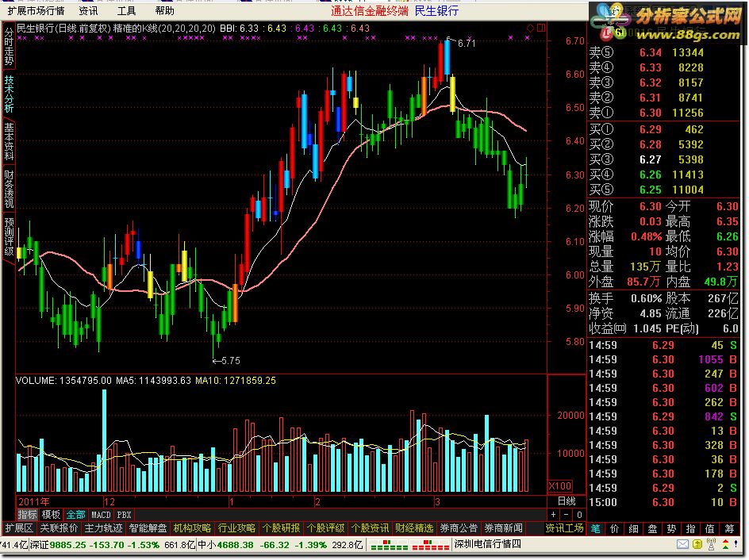Open the 财务透视 sidebar tab
The image size is (749, 560).
[9, 189]
